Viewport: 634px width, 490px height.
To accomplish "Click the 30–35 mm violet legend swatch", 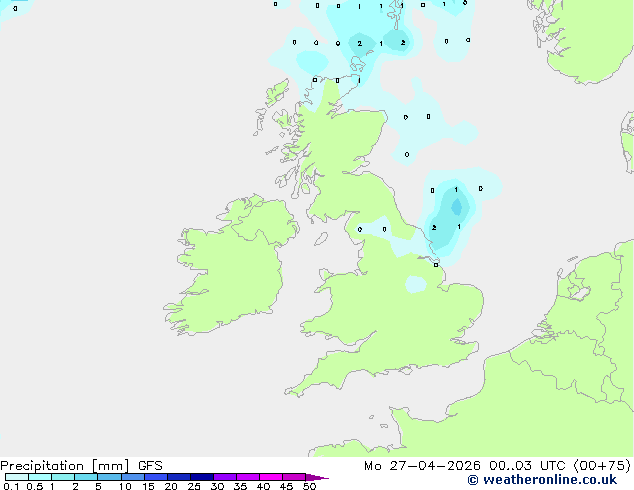I will tap(225, 477).
